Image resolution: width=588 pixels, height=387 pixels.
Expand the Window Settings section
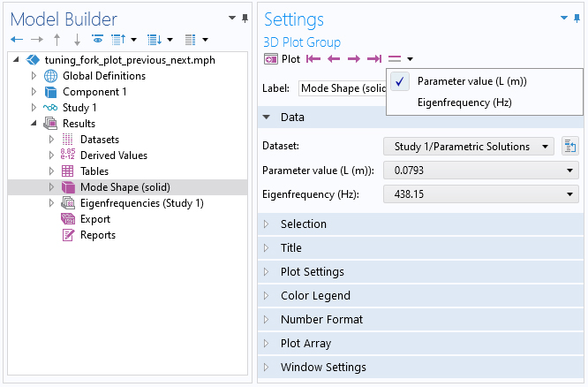(267, 367)
